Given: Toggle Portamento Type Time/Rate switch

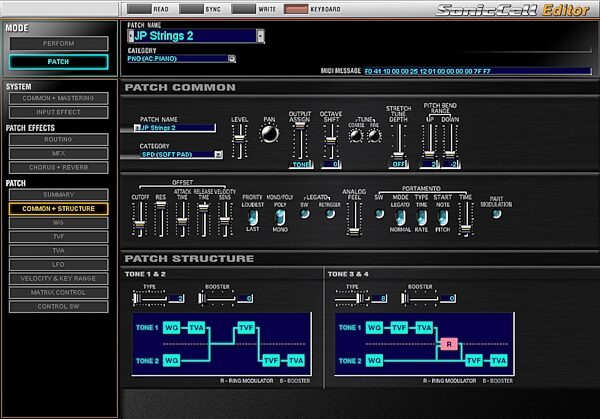Looking at the screenshot, I should 421,217.
